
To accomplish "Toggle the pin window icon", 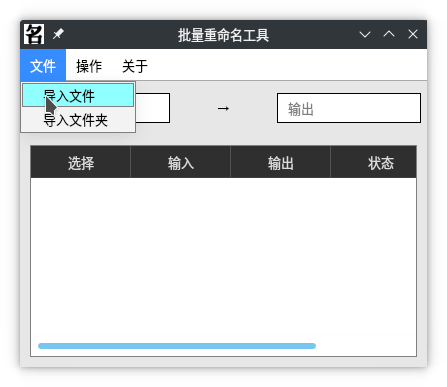I will [x=58, y=34].
